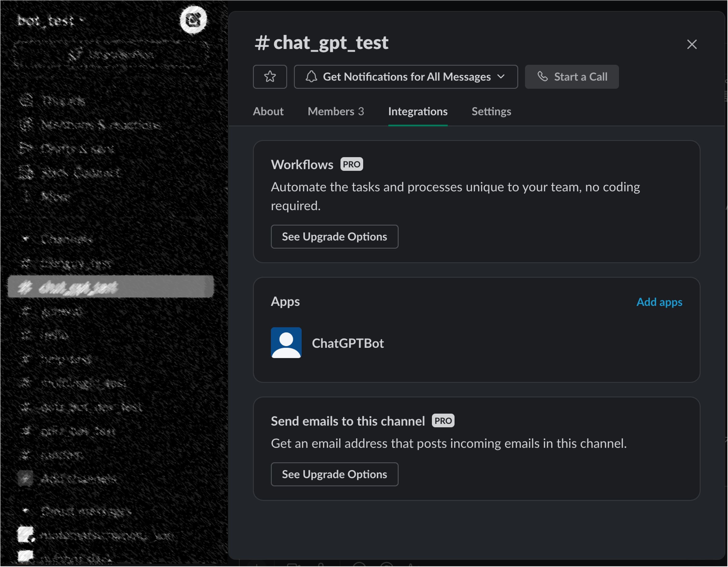Switch to the Members tab
The width and height of the screenshot is (728, 567).
335,111
